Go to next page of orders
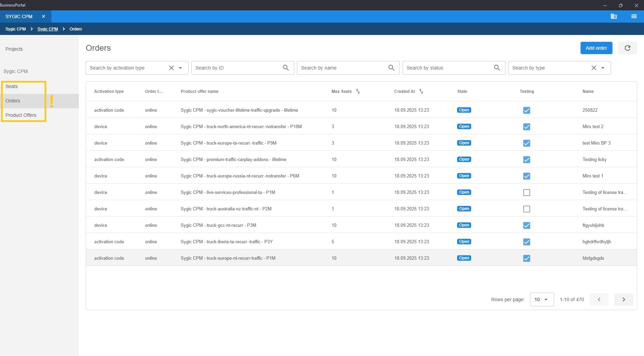 623,299
